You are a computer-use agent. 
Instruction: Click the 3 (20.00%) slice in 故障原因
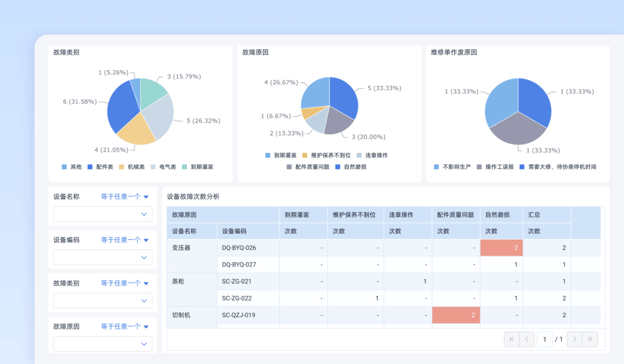tap(337, 122)
